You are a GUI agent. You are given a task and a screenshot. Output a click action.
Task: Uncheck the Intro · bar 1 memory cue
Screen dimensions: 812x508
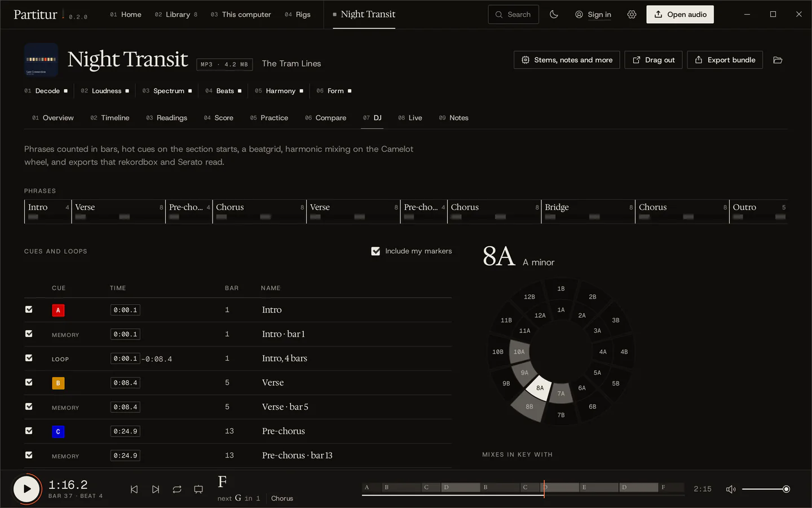point(29,334)
